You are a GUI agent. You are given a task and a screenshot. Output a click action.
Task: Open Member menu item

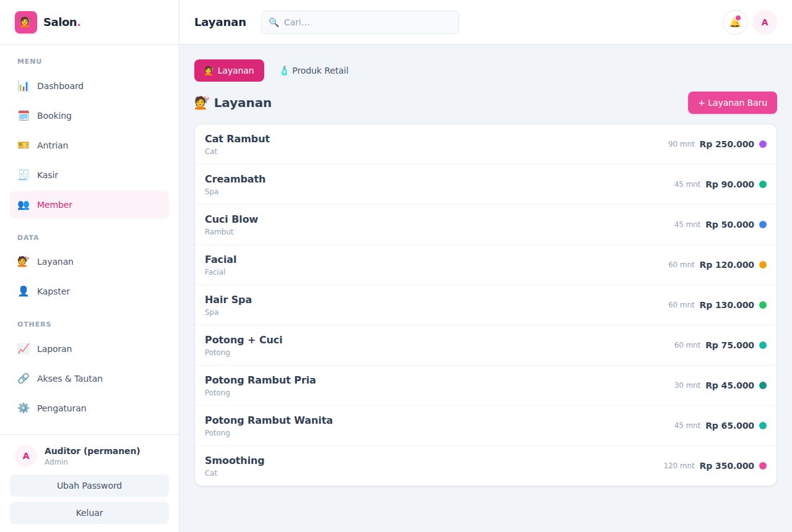[89, 205]
